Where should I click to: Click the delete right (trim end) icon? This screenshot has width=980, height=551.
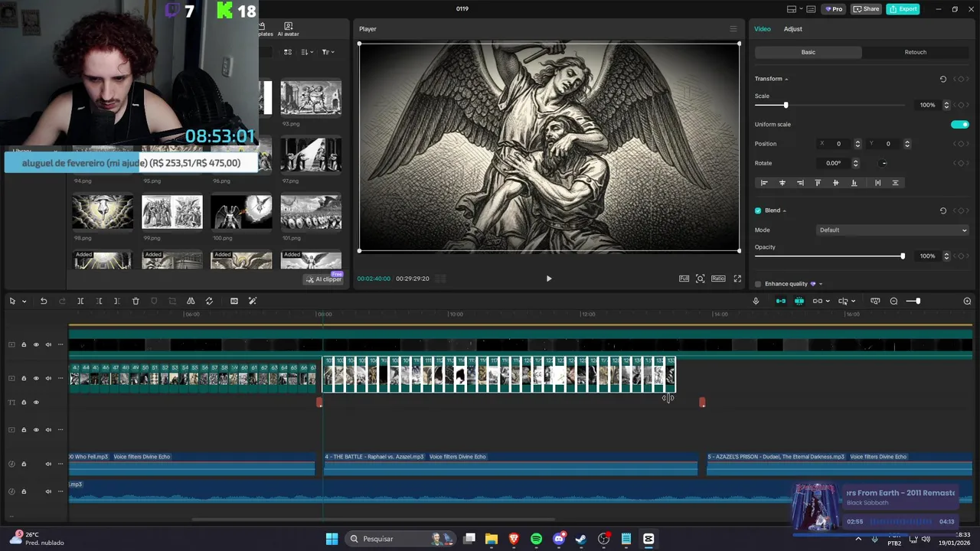(116, 301)
